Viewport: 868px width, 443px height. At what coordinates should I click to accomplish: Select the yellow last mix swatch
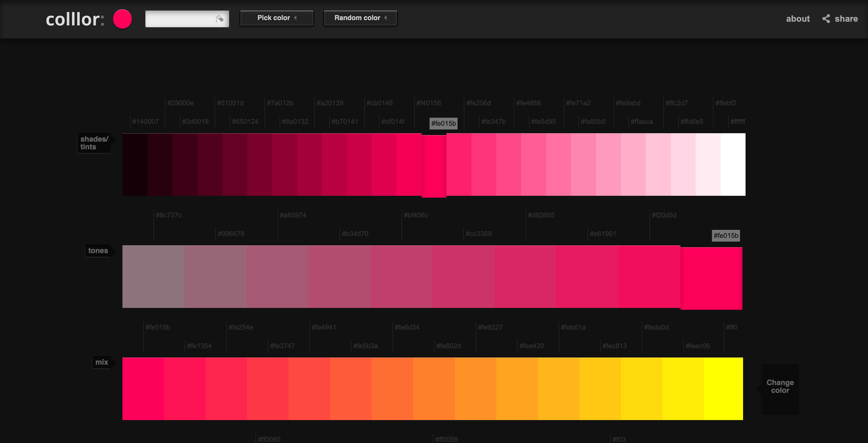(x=724, y=388)
